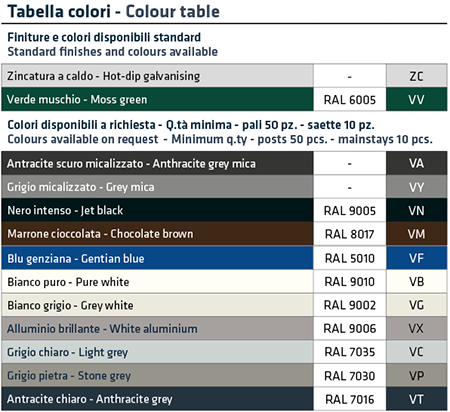Click the RAL 6005 code cell
Image resolution: width=450 pixels, height=412 pixels.
350,99
